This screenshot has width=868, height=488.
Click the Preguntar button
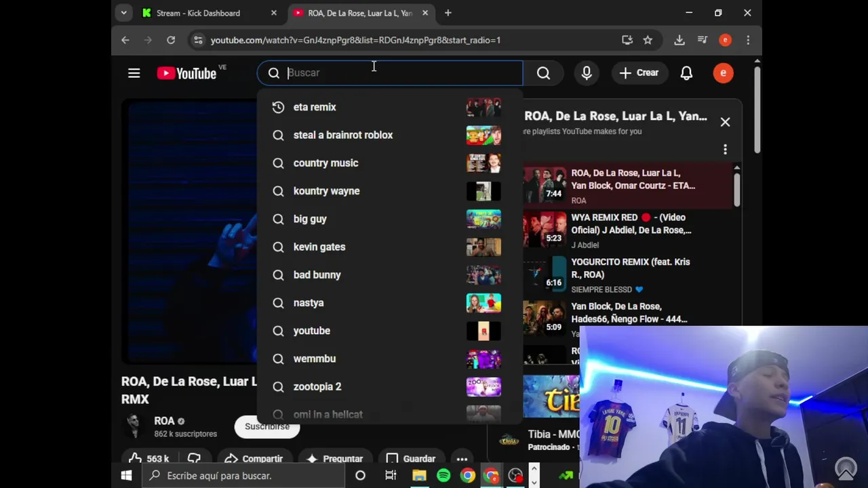[334, 459]
